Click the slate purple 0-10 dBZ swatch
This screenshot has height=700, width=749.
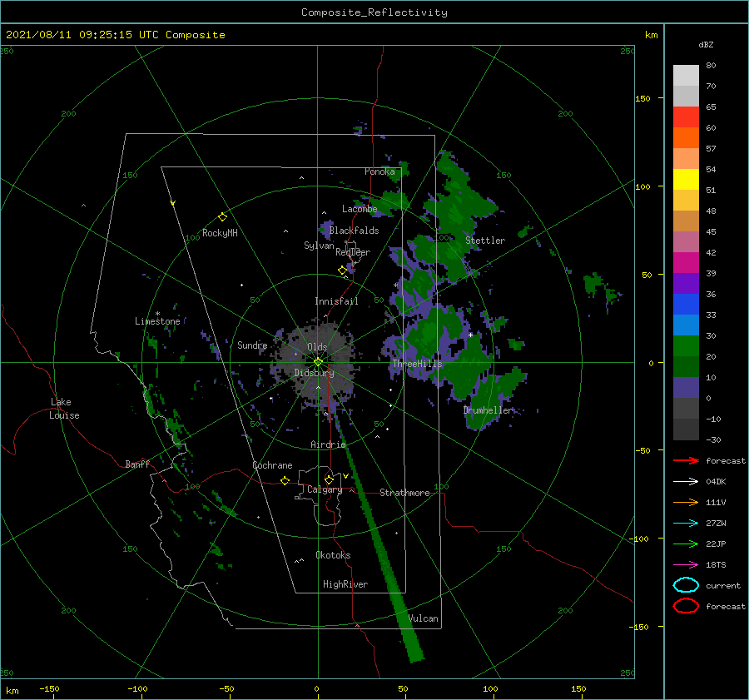686,388
